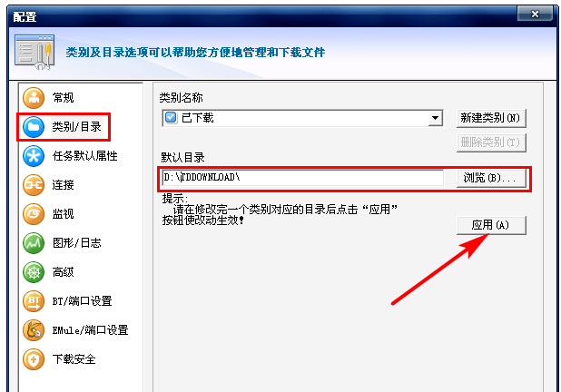Click the 常规 person icon
561x392 pixels.
(x=34, y=98)
